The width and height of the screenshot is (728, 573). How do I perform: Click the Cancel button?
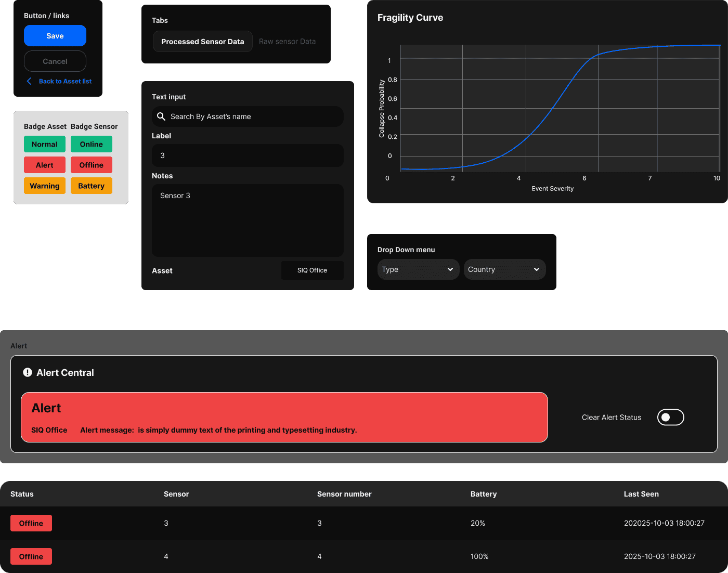(55, 61)
